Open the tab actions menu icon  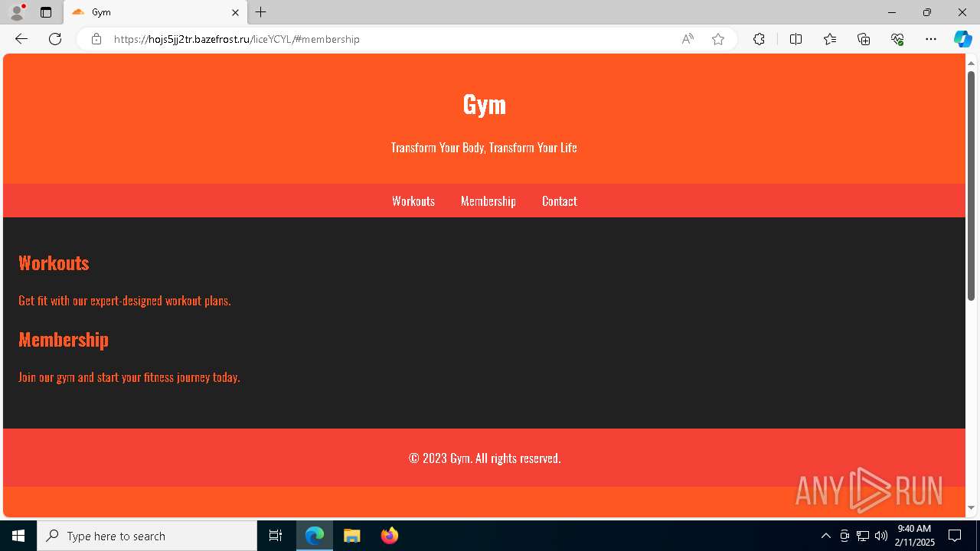click(46, 12)
